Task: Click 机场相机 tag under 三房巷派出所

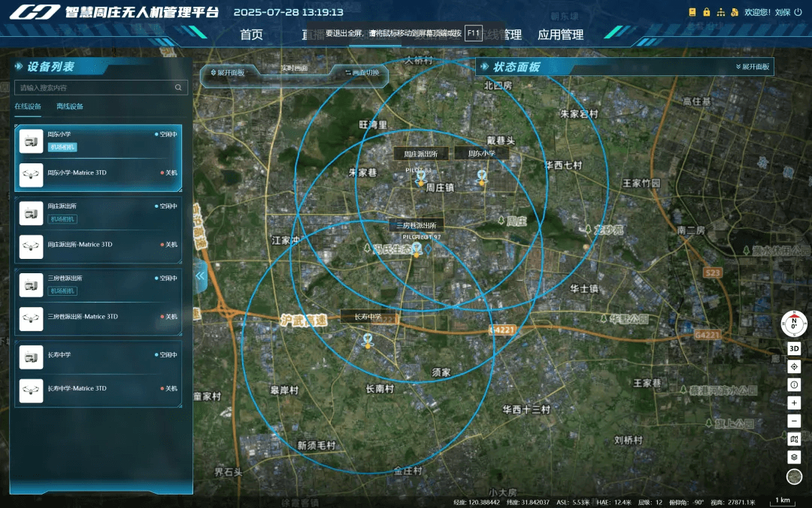Action: pos(62,291)
